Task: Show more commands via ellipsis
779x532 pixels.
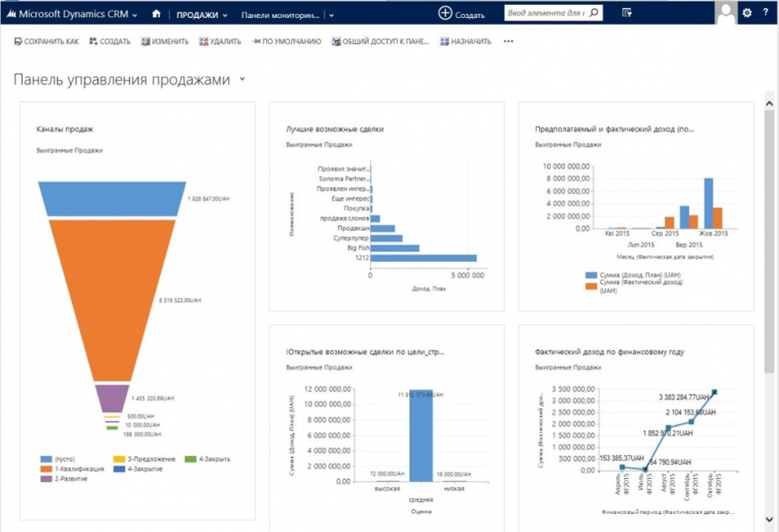Action: pyautogui.click(x=508, y=42)
